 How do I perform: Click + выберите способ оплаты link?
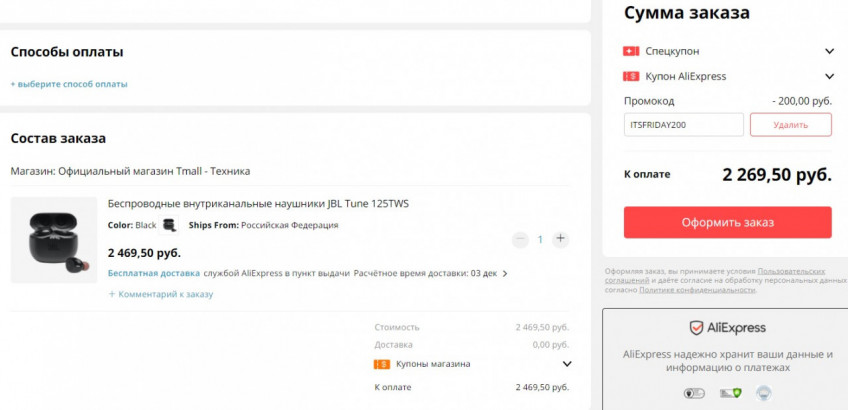coord(69,84)
